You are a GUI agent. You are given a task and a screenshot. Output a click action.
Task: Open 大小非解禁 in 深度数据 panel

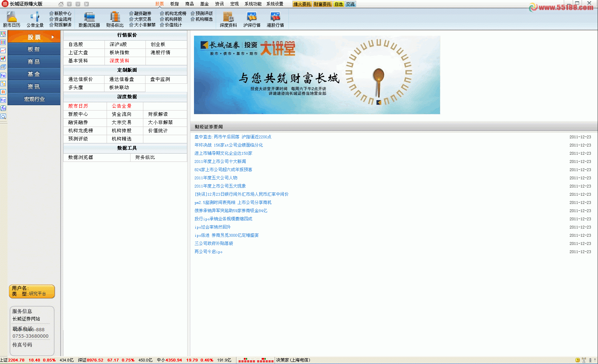click(160, 122)
